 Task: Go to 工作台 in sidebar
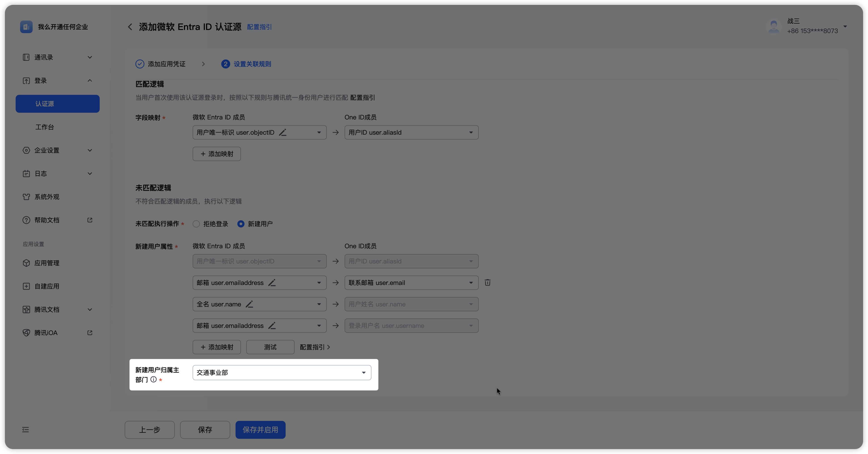click(44, 127)
